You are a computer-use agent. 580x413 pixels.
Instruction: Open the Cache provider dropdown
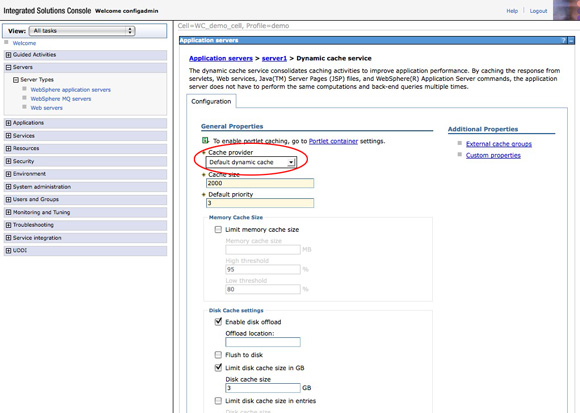[x=250, y=162]
